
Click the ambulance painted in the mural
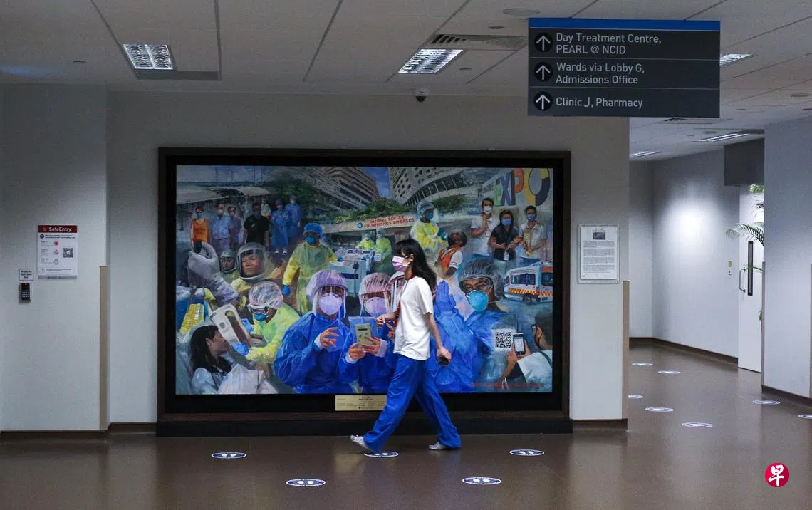(x=528, y=281)
